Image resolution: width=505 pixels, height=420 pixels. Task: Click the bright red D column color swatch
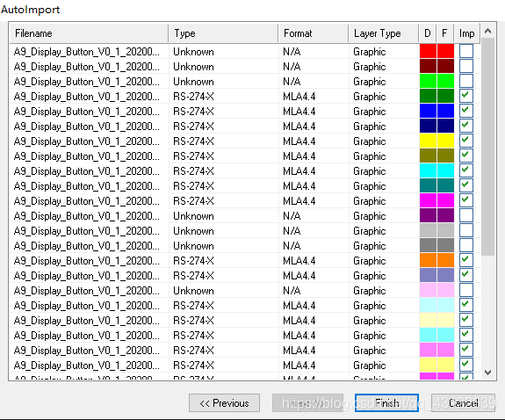point(428,51)
